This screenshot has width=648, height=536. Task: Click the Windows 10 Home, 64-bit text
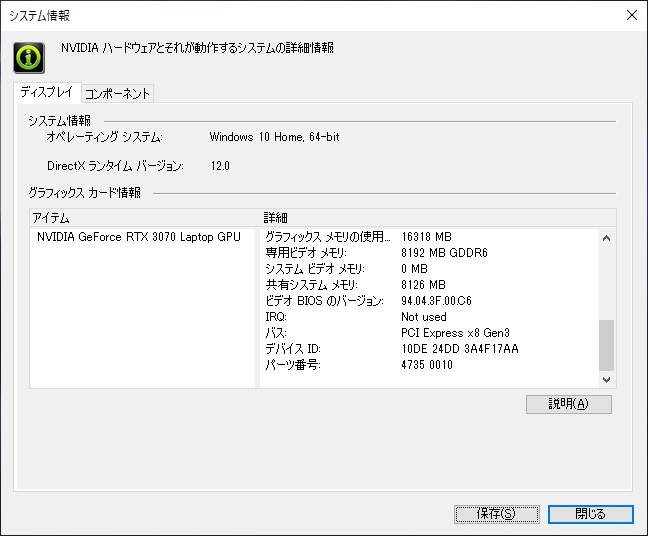[x=274, y=137]
